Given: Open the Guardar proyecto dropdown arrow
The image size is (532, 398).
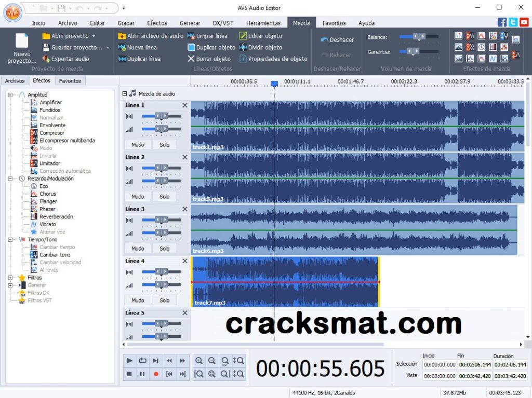Looking at the screenshot, I should (108, 47).
